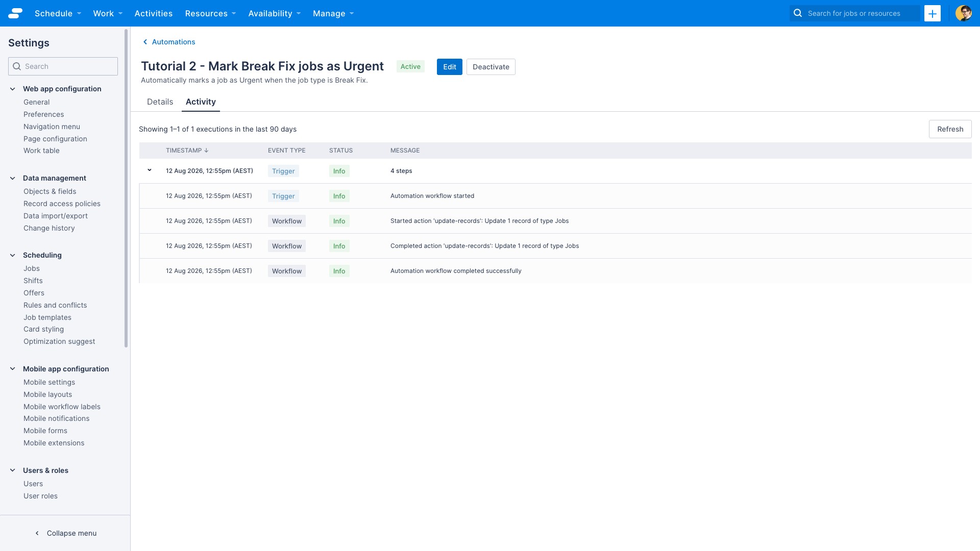Collapse the Users & roles section
This screenshot has width=980, height=551.
tap(13, 470)
